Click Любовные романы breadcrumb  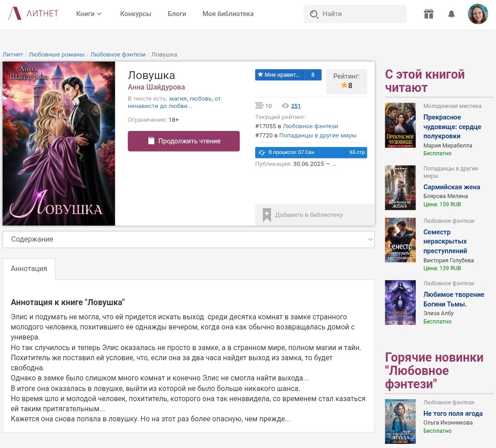[56, 54]
